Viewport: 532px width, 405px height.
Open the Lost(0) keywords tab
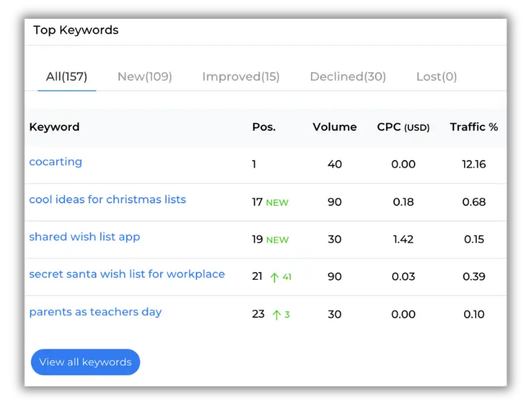(436, 76)
